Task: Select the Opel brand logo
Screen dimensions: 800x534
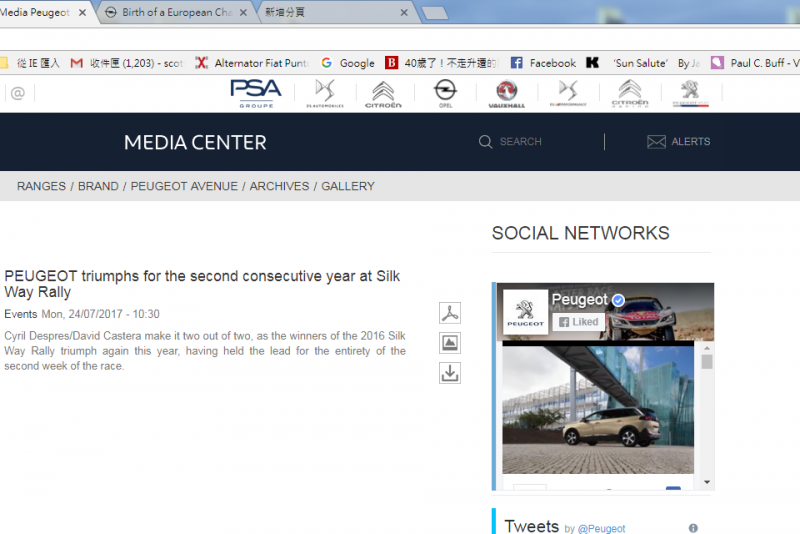Action: click(x=445, y=93)
